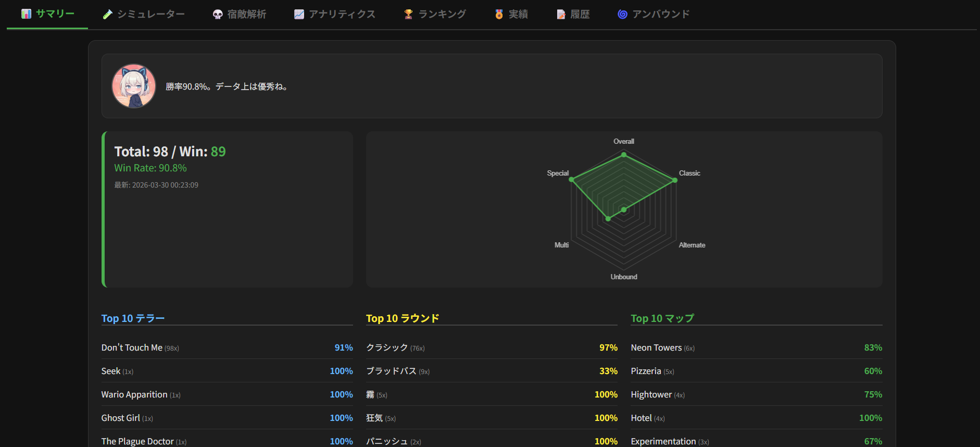Open the ランキング tab

coord(435,15)
